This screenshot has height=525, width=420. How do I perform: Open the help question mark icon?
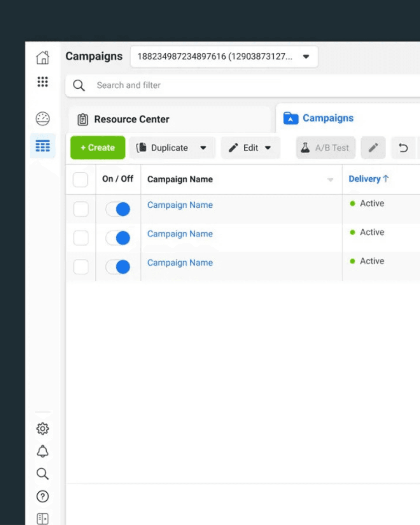pos(43,496)
